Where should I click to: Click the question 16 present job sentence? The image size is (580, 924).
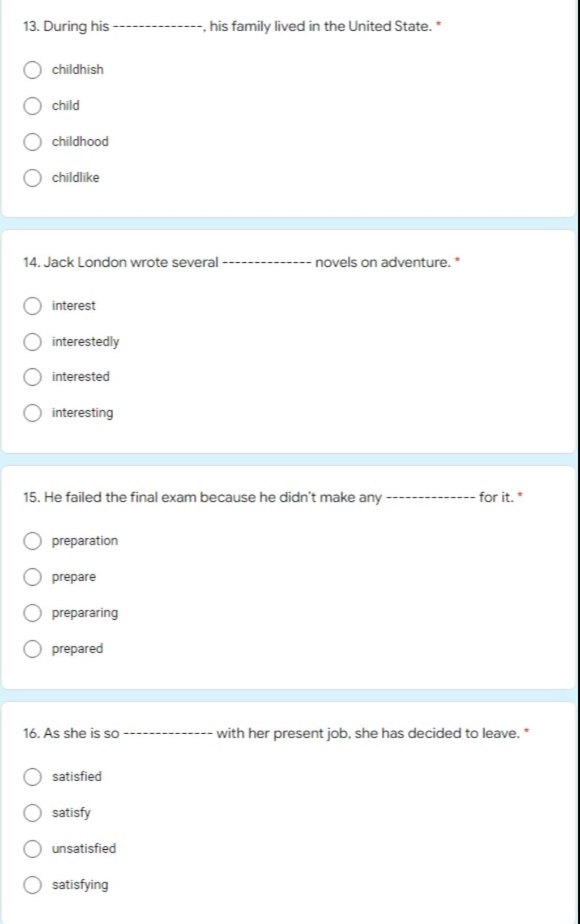(271, 733)
